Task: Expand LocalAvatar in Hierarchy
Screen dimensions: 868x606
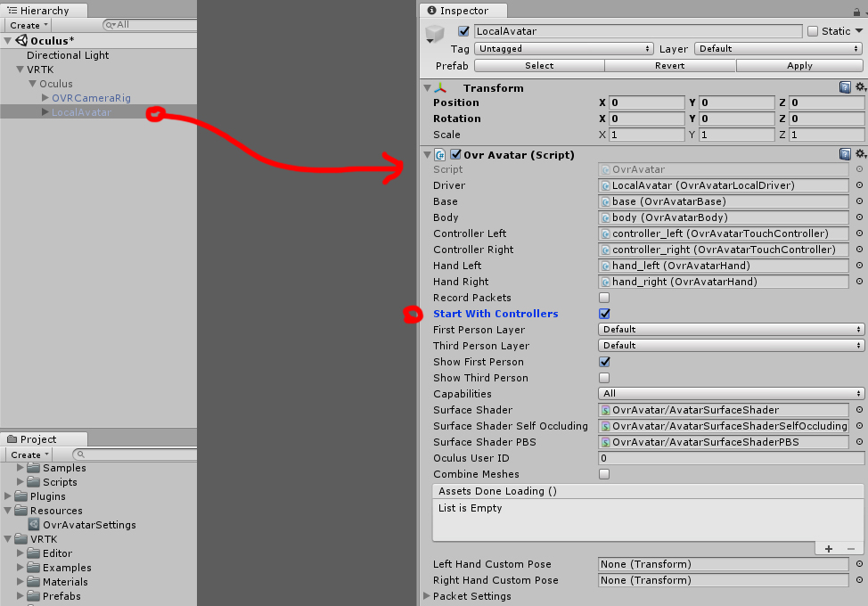Action: coord(45,112)
